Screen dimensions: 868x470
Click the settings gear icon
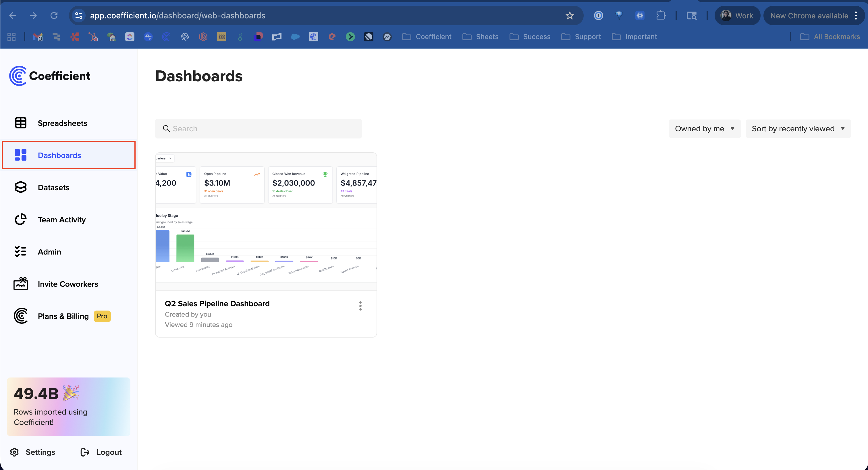coord(14,452)
